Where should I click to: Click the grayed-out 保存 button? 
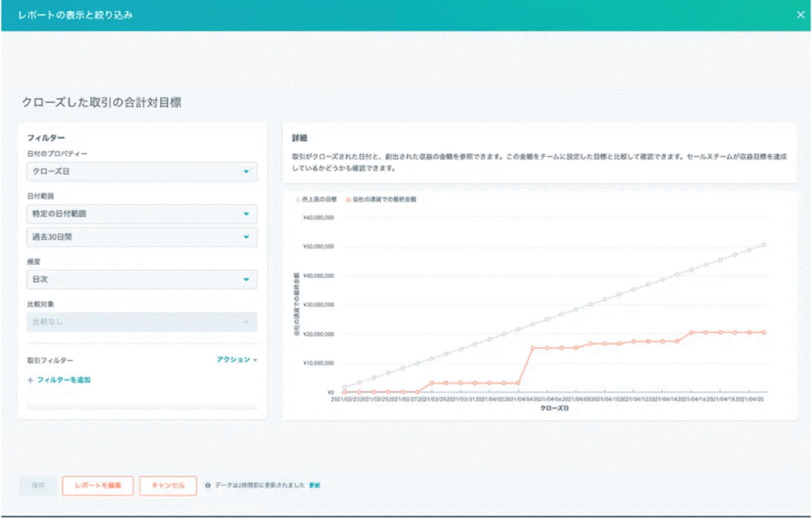(38, 486)
